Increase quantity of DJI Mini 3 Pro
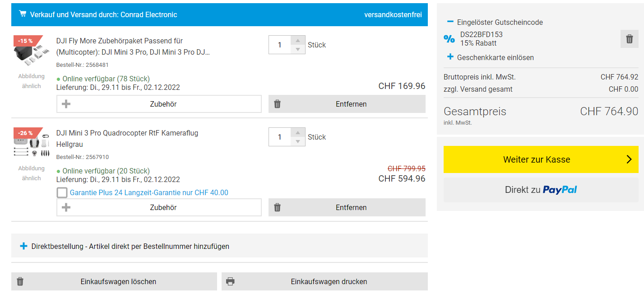This screenshot has width=644, height=304. (x=297, y=132)
